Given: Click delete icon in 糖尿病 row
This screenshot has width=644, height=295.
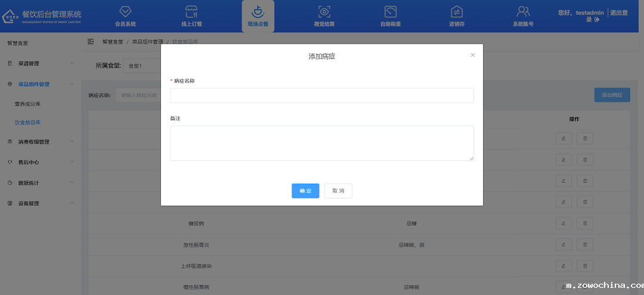Looking at the screenshot, I should coord(584,223).
